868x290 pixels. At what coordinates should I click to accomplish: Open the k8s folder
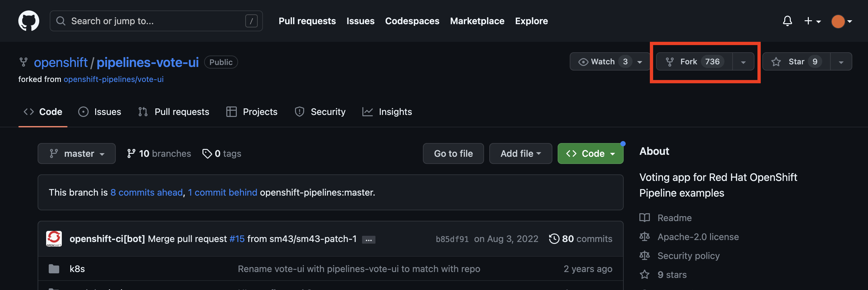pos(77,269)
